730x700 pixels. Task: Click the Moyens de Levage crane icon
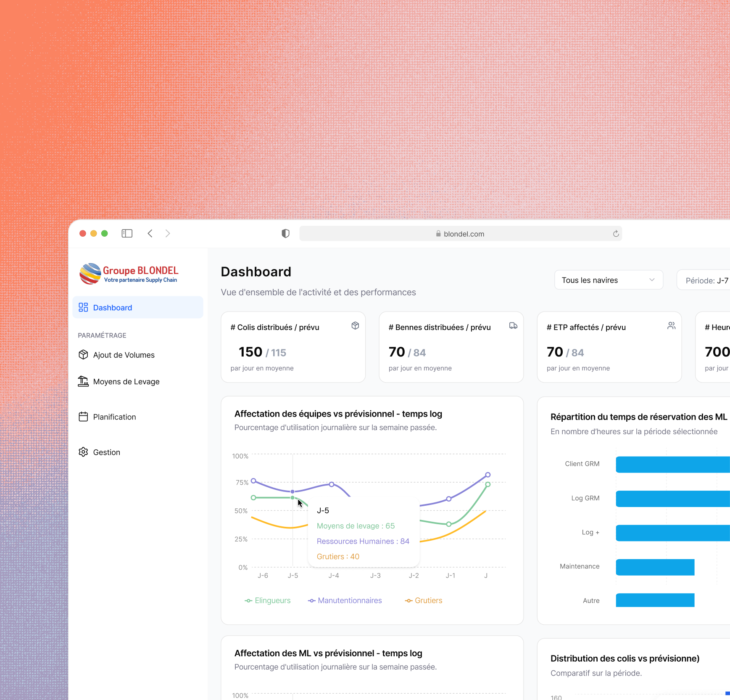coord(83,381)
